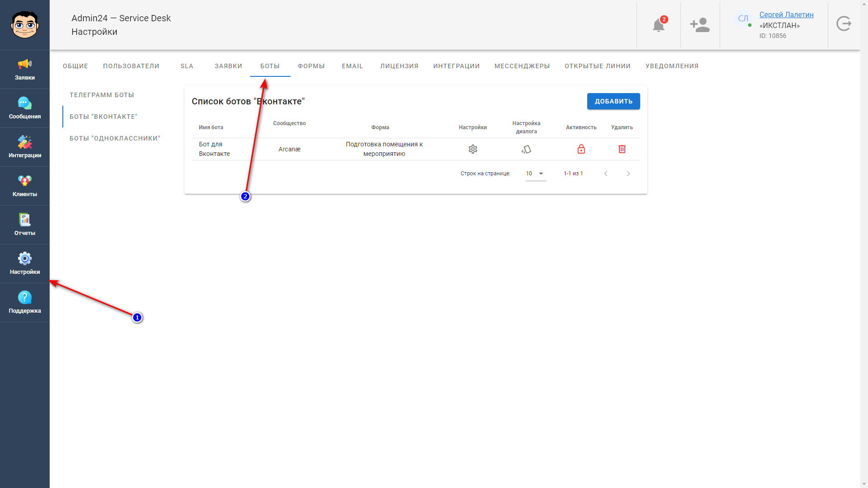Open the Поддержка section in sidebar

click(x=25, y=303)
